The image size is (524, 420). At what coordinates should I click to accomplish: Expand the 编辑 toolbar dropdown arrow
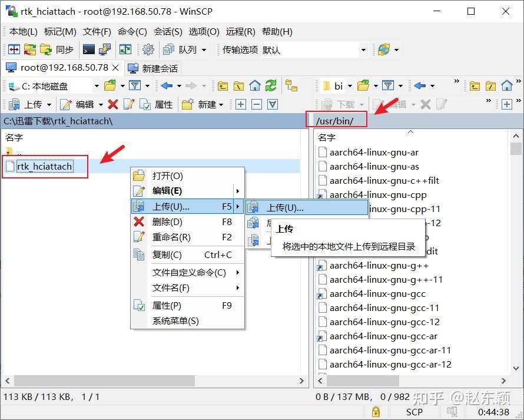tap(101, 105)
